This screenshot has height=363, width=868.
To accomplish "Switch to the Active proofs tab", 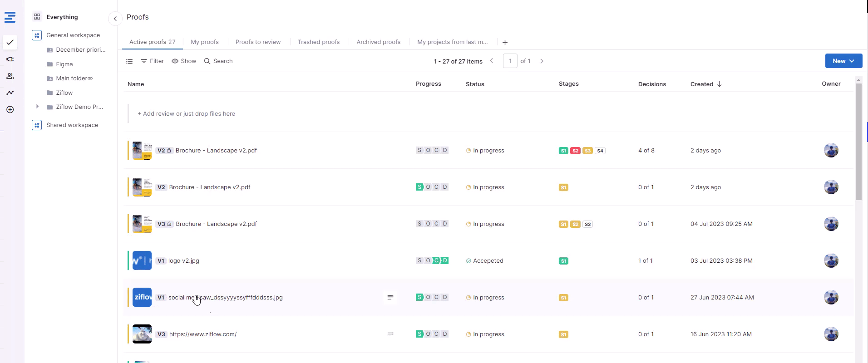I will coord(152,42).
